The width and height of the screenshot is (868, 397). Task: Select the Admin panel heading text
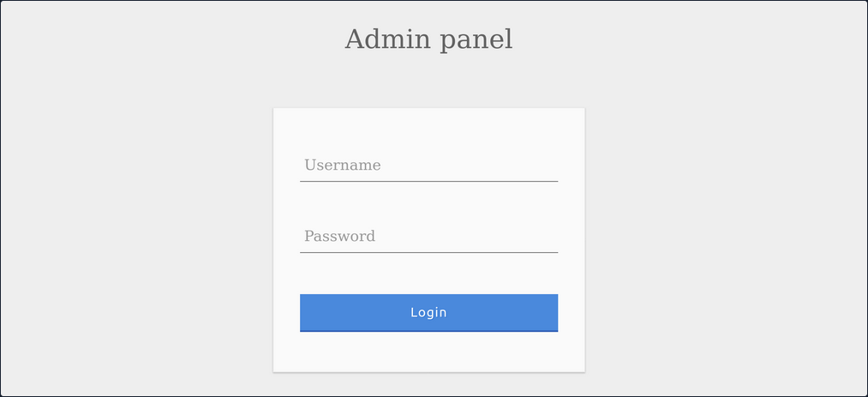tap(428, 39)
